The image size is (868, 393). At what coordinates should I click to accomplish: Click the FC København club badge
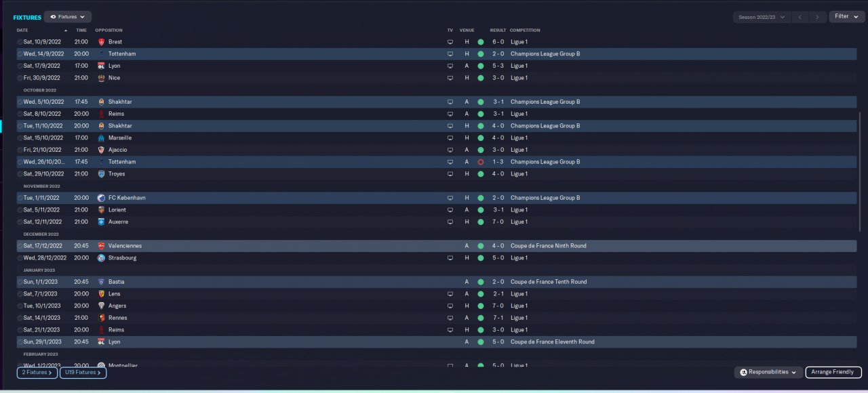pyautogui.click(x=101, y=198)
